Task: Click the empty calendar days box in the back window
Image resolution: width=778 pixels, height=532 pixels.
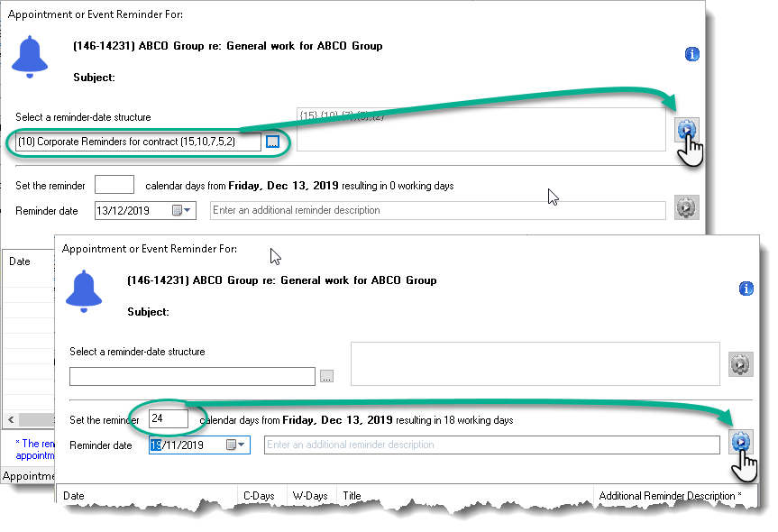Action: [114, 185]
